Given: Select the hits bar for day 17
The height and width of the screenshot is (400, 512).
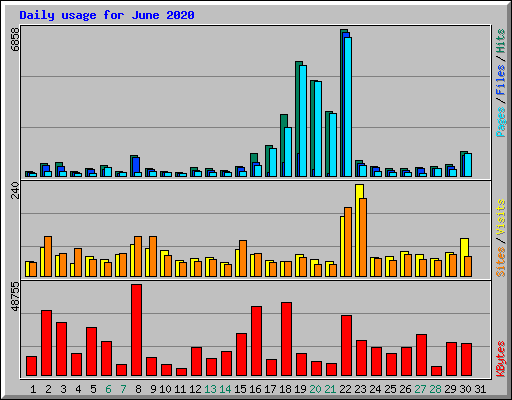Looking at the screenshot, I should [267, 161].
